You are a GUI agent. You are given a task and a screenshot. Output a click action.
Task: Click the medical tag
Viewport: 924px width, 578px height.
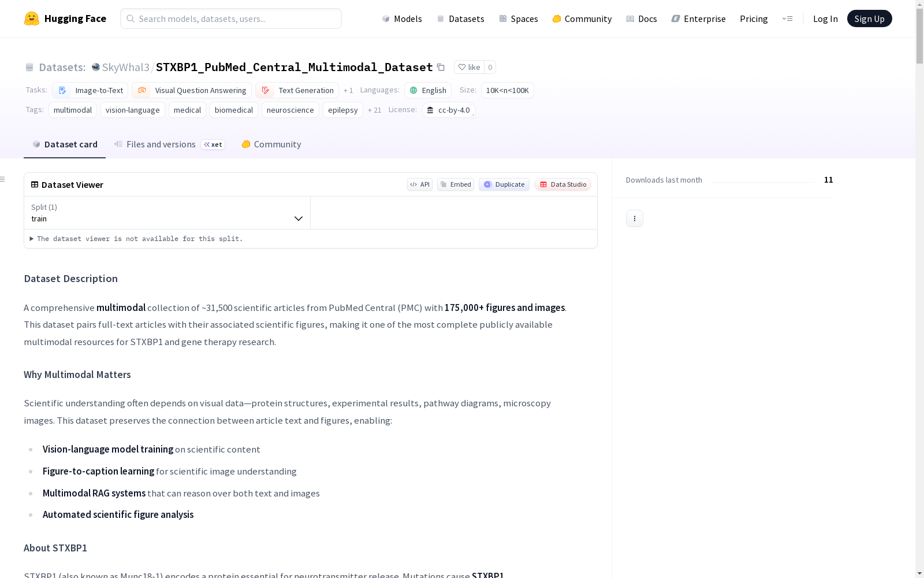[188, 110]
